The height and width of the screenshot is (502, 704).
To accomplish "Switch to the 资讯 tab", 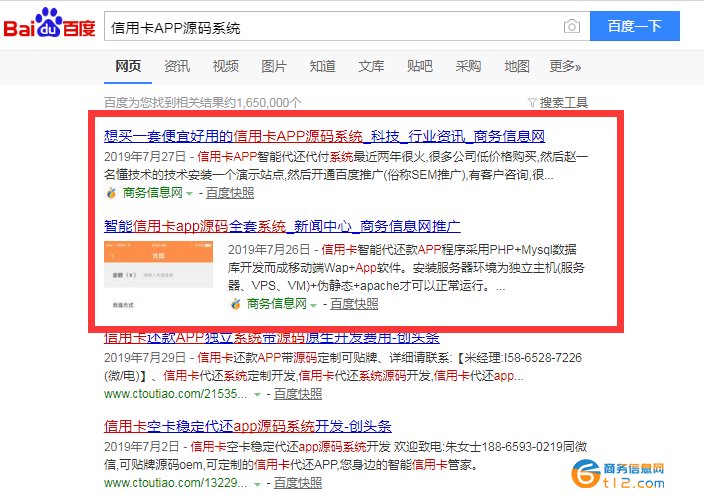I will pyautogui.click(x=177, y=66).
